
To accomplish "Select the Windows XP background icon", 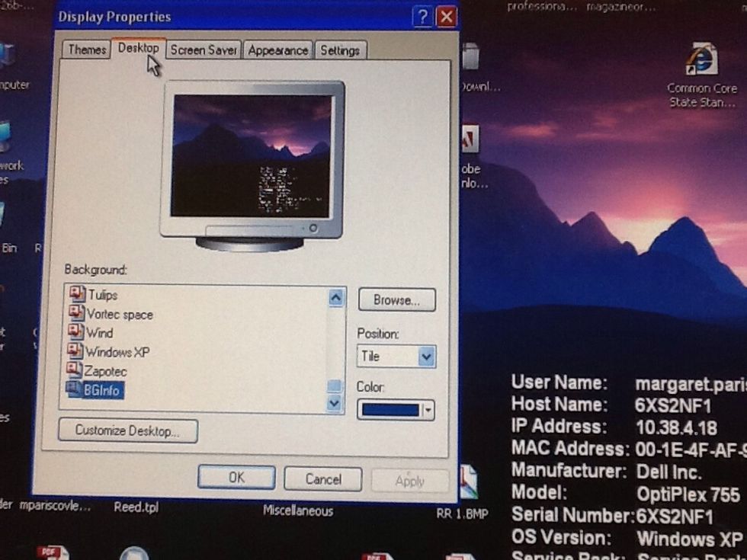I will point(116,352).
